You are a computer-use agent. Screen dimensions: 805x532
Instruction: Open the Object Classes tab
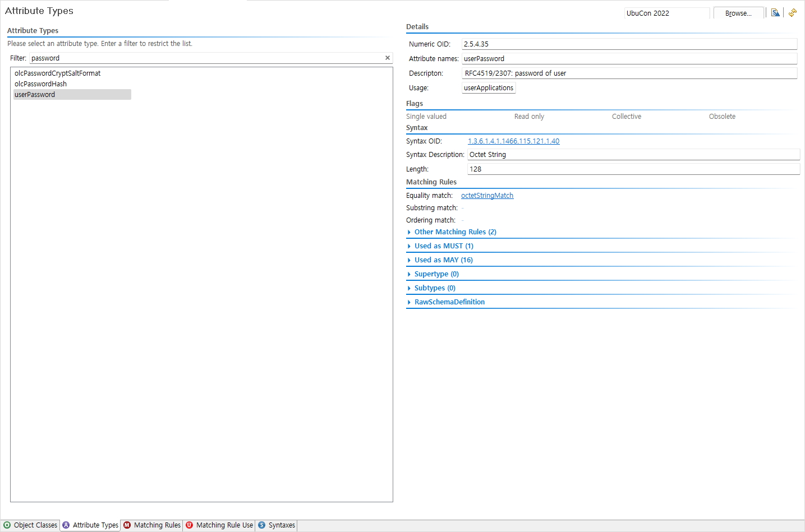click(31, 525)
